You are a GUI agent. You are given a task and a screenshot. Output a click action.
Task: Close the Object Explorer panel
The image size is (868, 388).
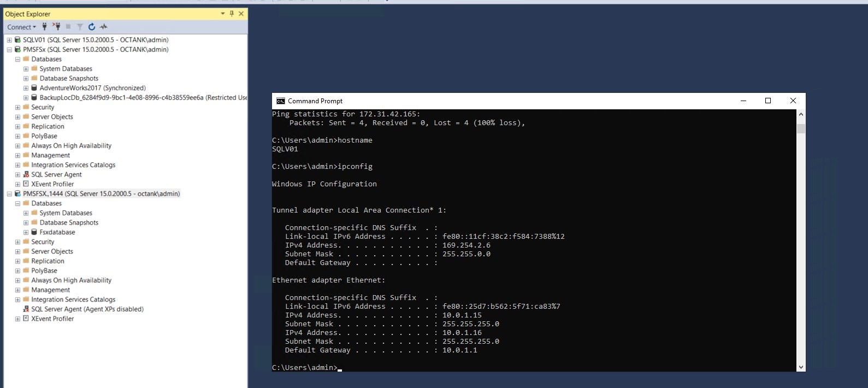[241, 14]
